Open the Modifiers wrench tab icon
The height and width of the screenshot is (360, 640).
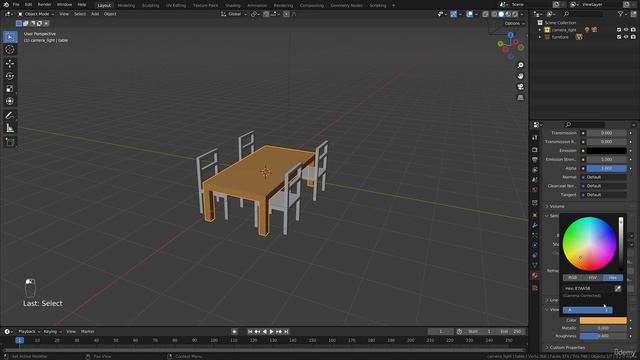[x=535, y=225]
